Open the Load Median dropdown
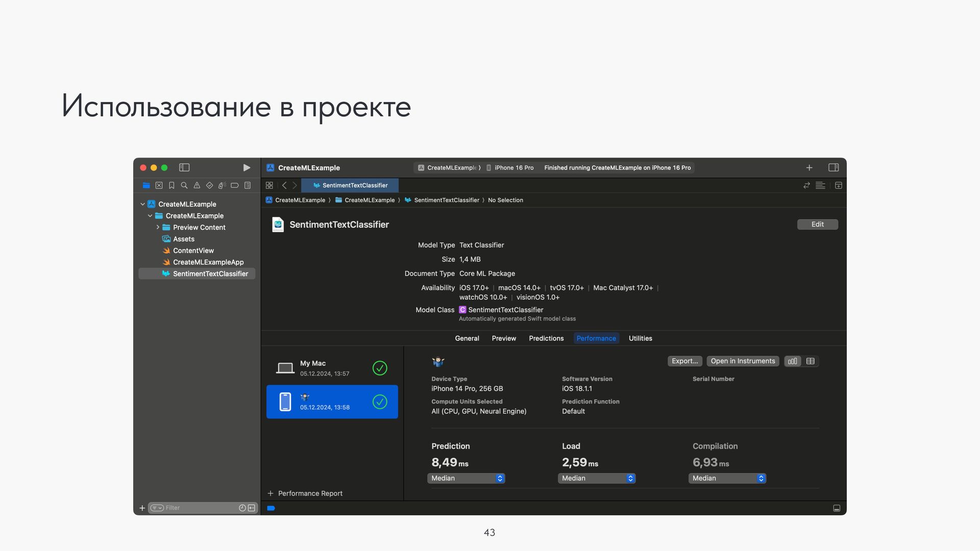Image resolution: width=980 pixels, height=551 pixels. pyautogui.click(x=597, y=478)
